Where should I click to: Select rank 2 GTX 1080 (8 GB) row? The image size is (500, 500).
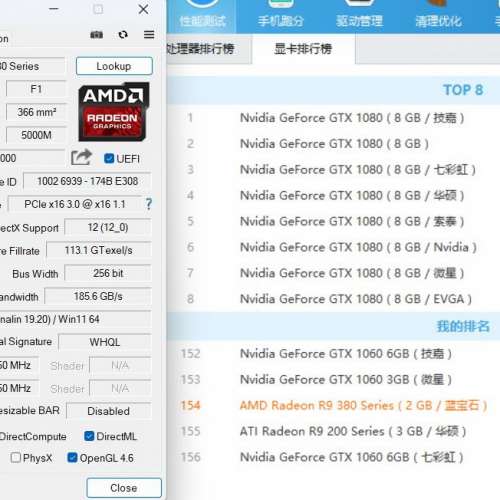click(x=333, y=144)
